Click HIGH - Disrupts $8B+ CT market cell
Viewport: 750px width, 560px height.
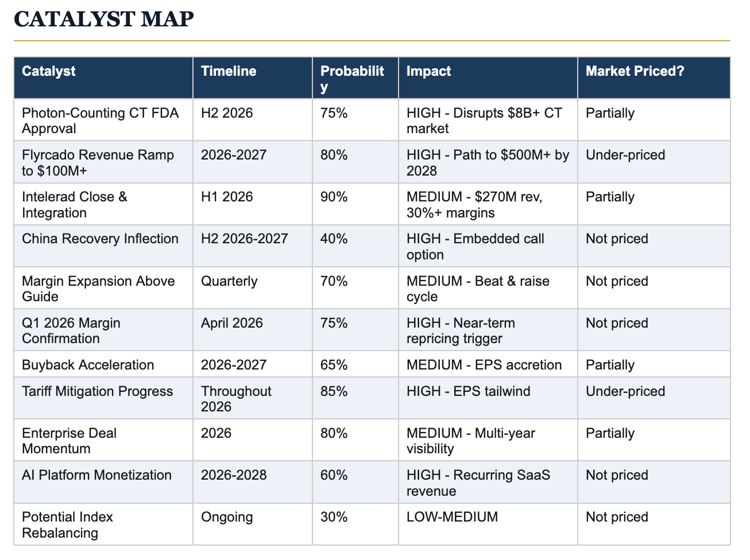pos(488,120)
